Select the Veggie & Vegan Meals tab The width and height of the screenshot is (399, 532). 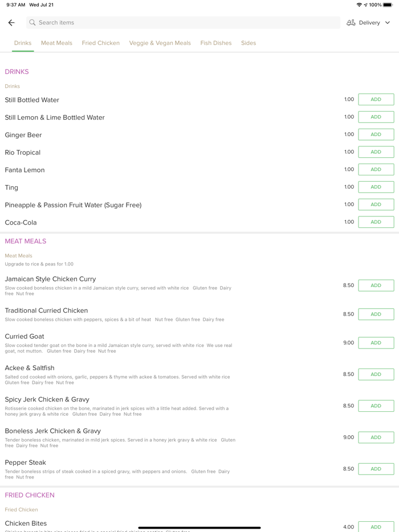pos(160,43)
